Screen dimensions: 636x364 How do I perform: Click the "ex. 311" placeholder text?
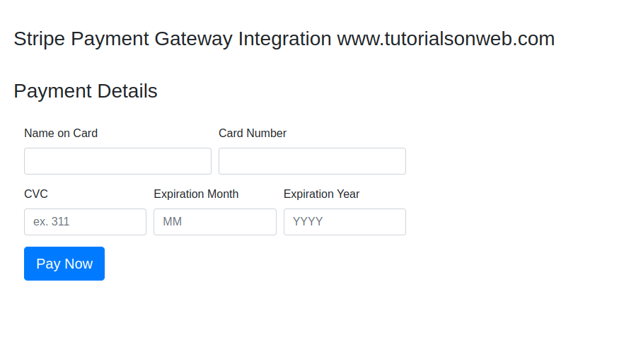[x=52, y=222]
